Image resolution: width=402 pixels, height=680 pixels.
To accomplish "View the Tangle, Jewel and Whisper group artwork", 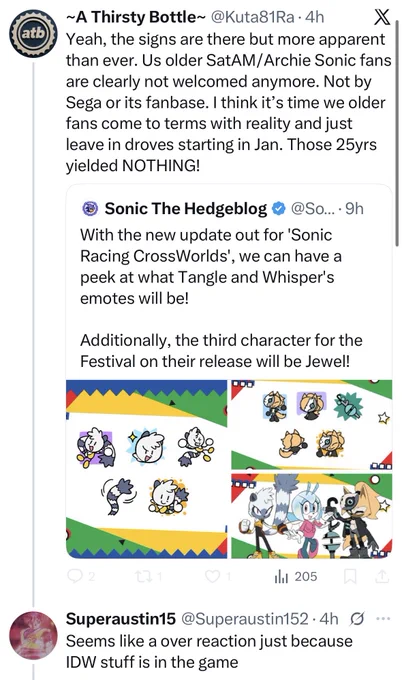I will (311, 516).
